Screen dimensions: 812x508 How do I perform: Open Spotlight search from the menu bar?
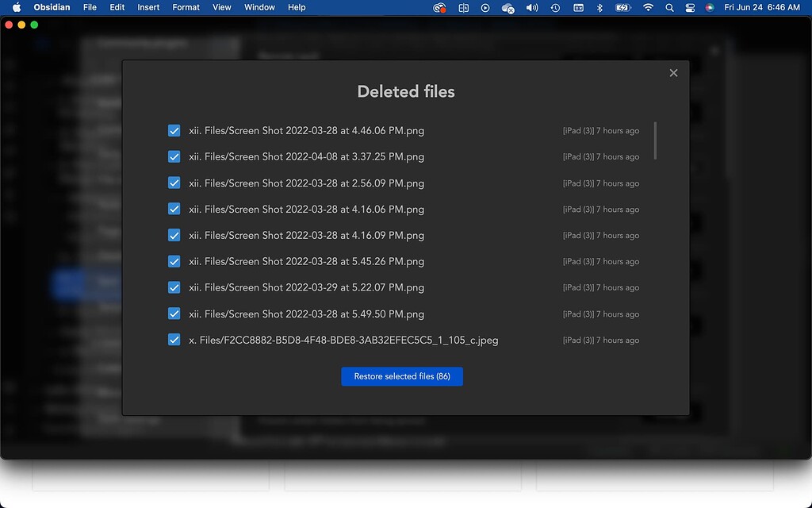668,7
